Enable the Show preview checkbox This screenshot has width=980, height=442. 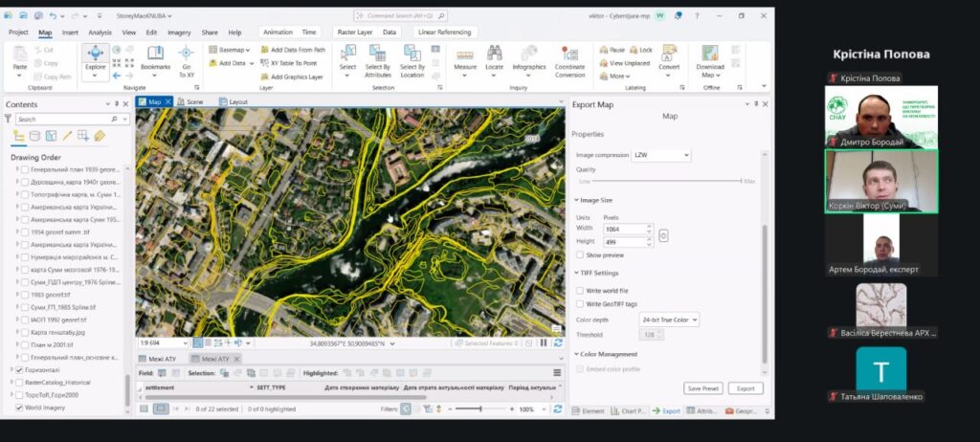point(580,255)
